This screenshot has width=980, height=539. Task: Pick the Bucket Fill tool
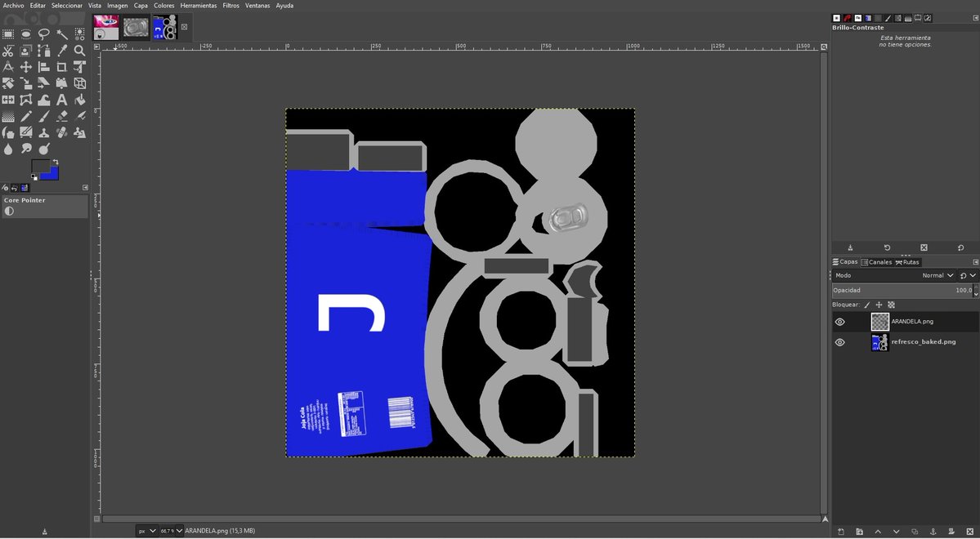click(80, 100)
